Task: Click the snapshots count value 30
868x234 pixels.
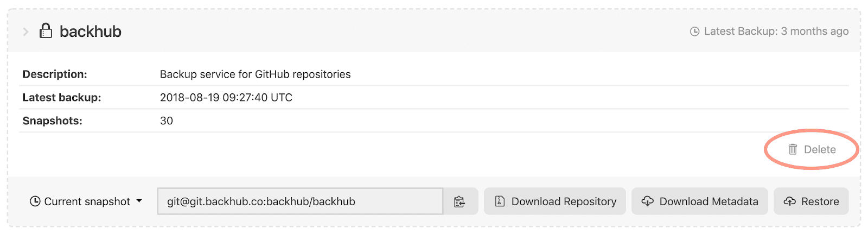Action: [167, 121]
